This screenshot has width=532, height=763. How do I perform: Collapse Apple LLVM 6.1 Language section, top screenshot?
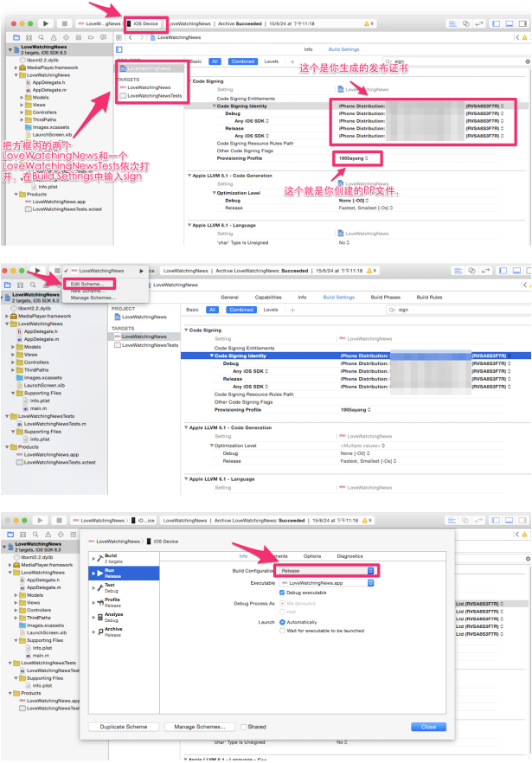click(x=189, y=225)
